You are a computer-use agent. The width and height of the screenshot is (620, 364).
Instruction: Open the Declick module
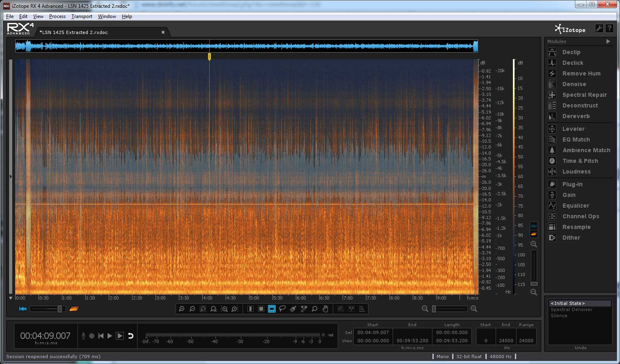(x=572, y=63)
